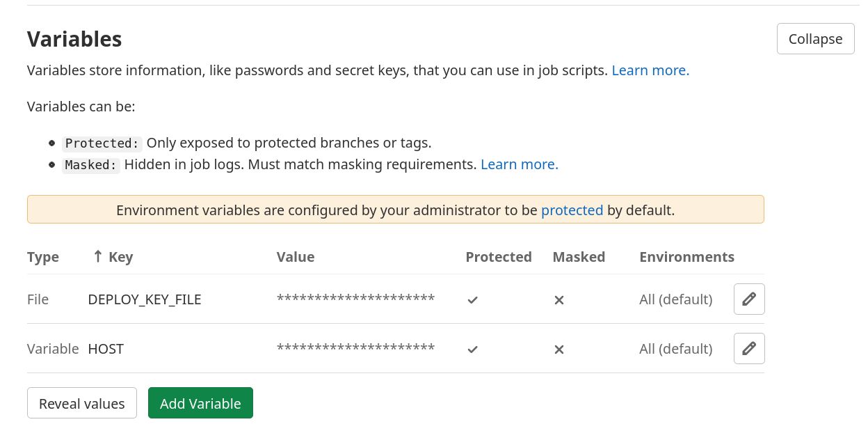Open Learn more about masking requirements
The height and width of the screenshot is (431, 868).
520,165
